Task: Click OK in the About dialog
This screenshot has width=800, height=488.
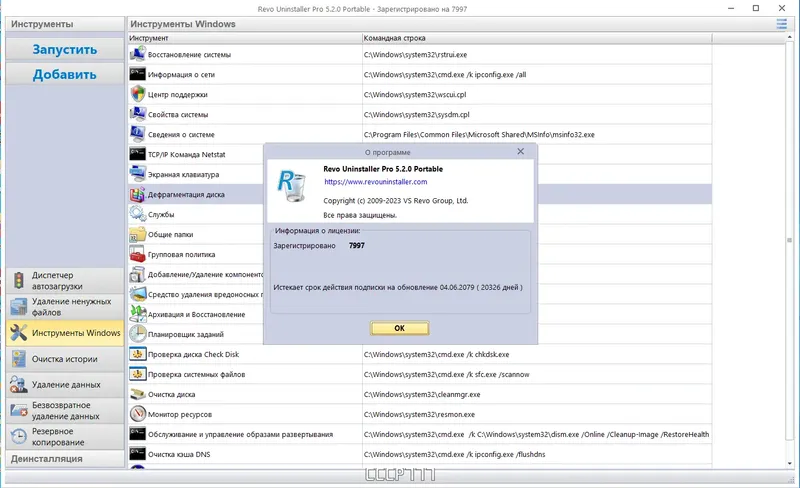Action: (399, 328)
